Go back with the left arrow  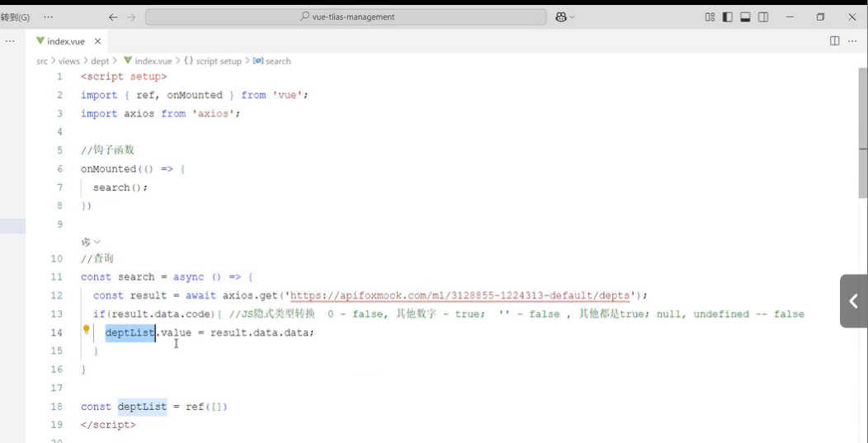tap(113, 17)
